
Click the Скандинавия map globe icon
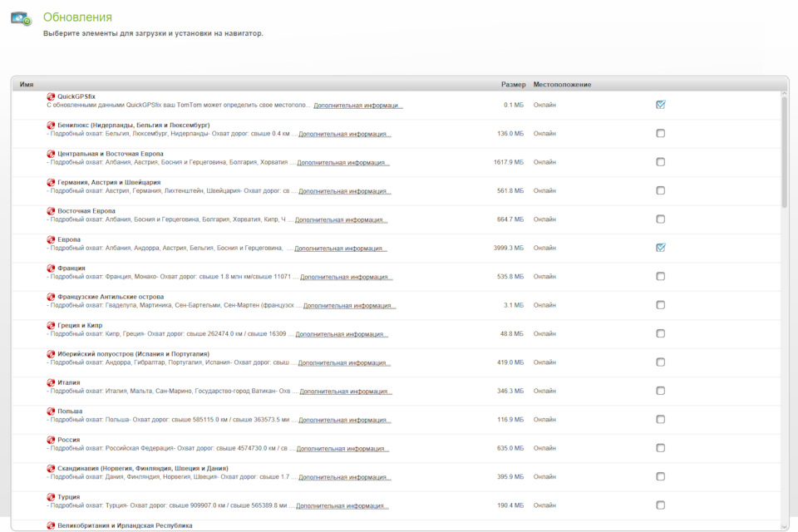pyautogui.click(x=51, y=468)
